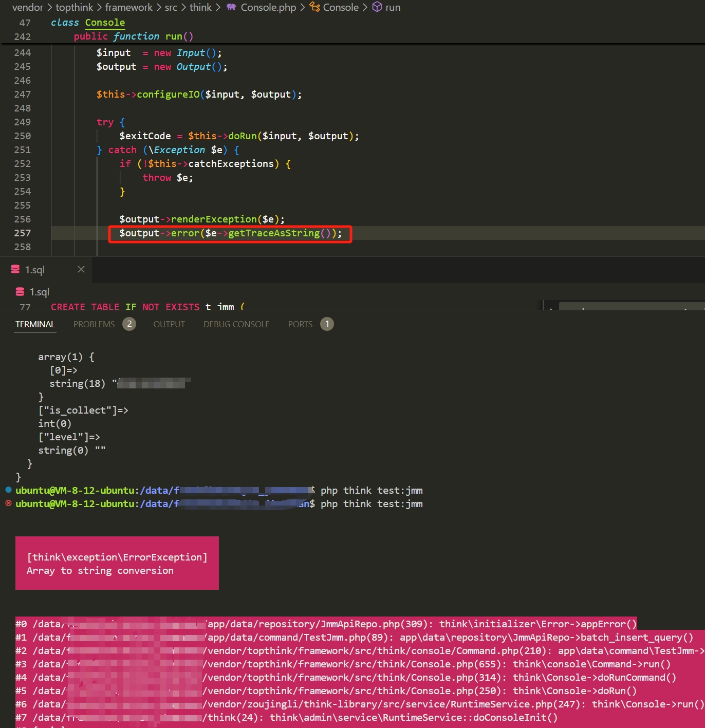The width and height of the screenshot is (705, 728).
Task: Click the database icon in 1.sql breadcrumb
Action: click(x=20, y=291)
